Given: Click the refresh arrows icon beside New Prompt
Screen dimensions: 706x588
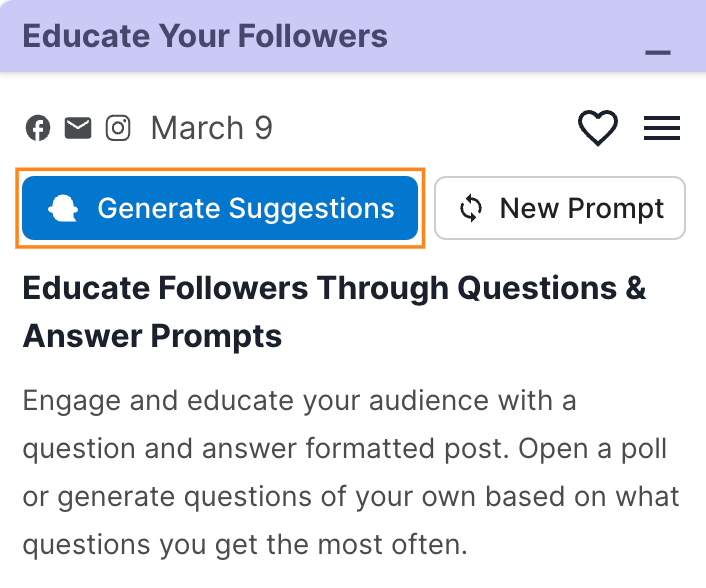Looking at the screenshot, I should [471, 208].
